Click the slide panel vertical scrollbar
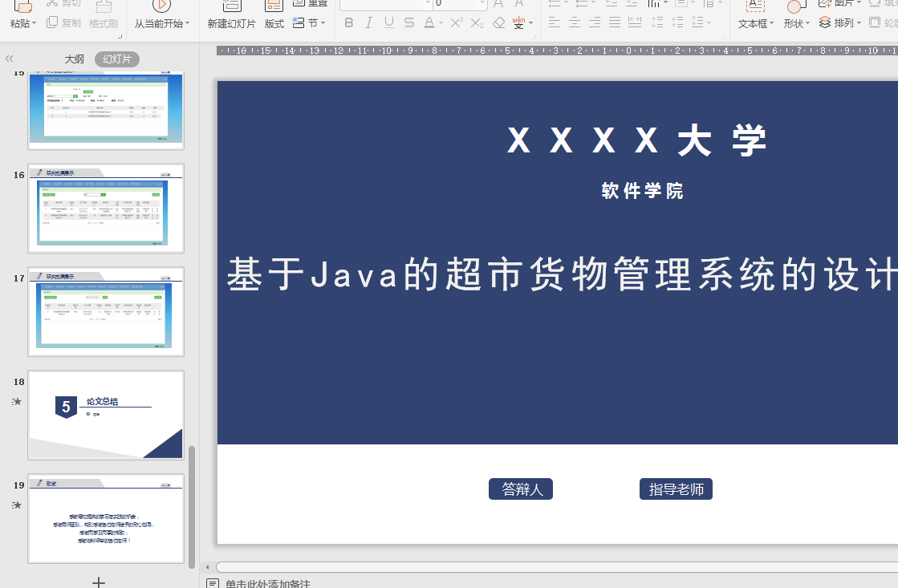This screenshot has width=898, height=588. coord(192,507)
